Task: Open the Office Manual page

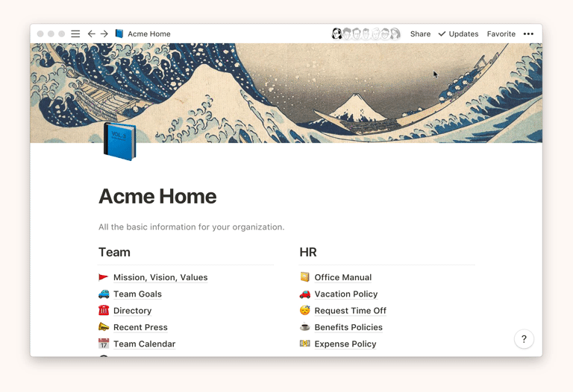Action: (x=342, y=277)
